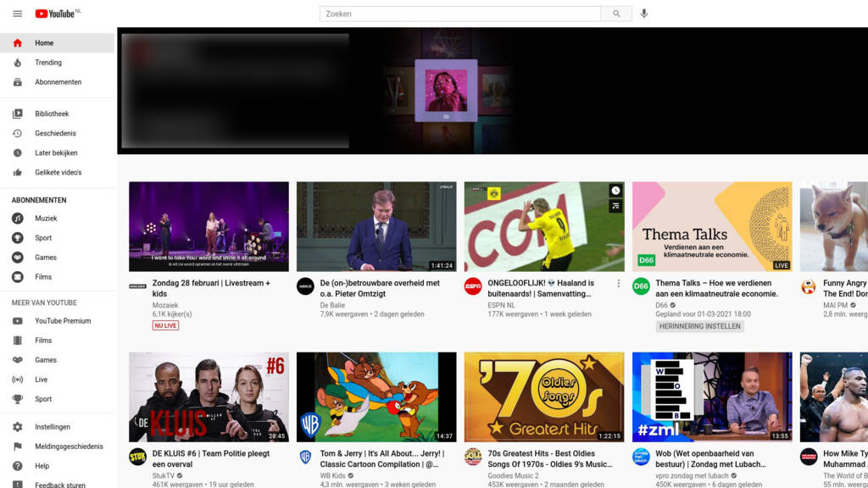Open the 70s Greatest Hits thumbnail
The width and height of the screenshot is (868, 488).
coord(544,396)
